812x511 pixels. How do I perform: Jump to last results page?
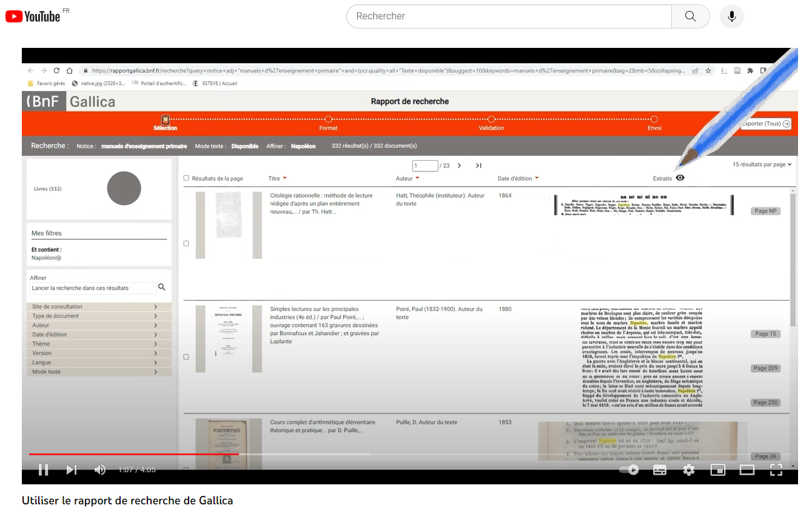[x=478, y=165]
